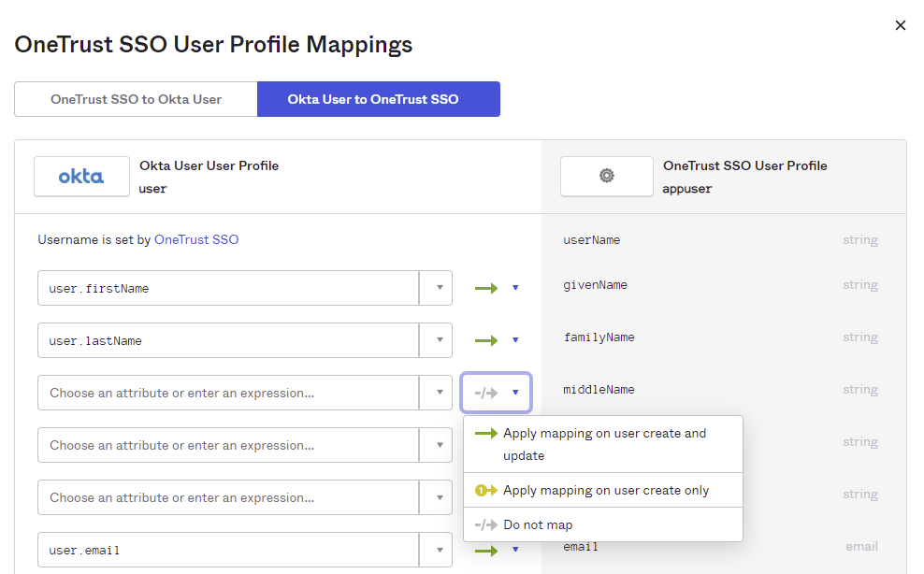Expand the blue mapping-type dropdown arrow beside middleName

pos(515,393)
